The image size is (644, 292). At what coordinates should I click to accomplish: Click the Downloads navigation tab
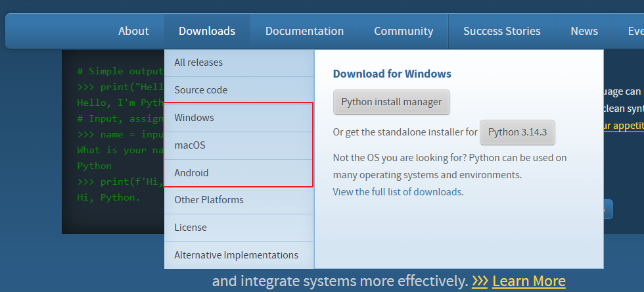(x=206, y=31)
